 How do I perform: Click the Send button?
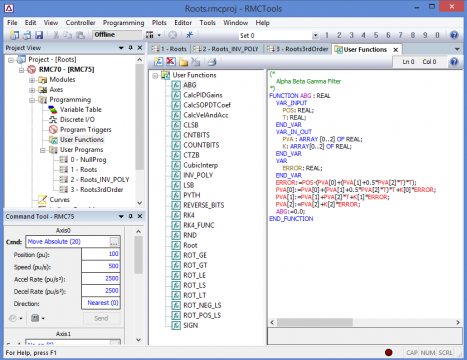coord(101,318)
